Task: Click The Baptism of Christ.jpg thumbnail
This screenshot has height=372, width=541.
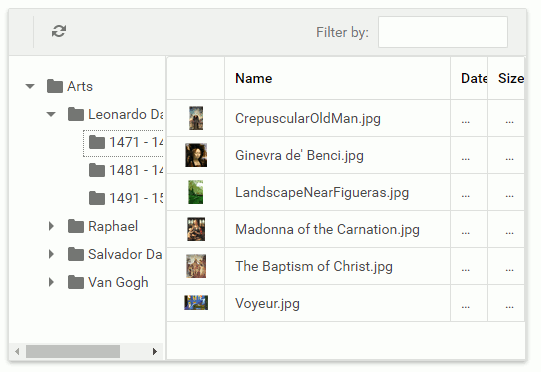Action: 196,266
